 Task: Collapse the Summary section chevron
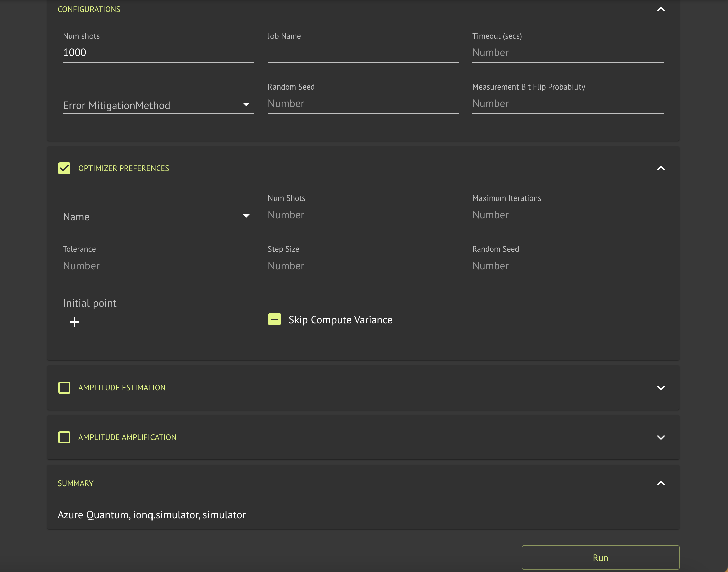coord(661,483)
